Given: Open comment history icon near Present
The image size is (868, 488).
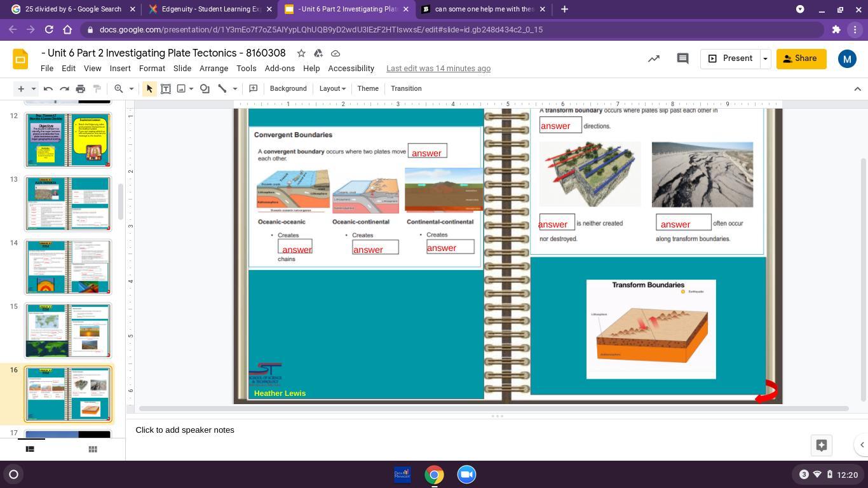Looking at the screenshot, I should point(682,58).
